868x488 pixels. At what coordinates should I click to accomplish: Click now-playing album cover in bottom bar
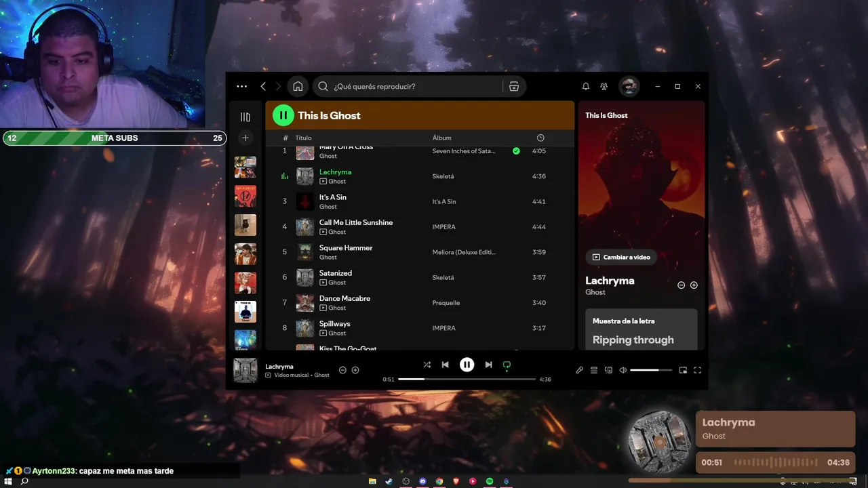click(245, 371)
